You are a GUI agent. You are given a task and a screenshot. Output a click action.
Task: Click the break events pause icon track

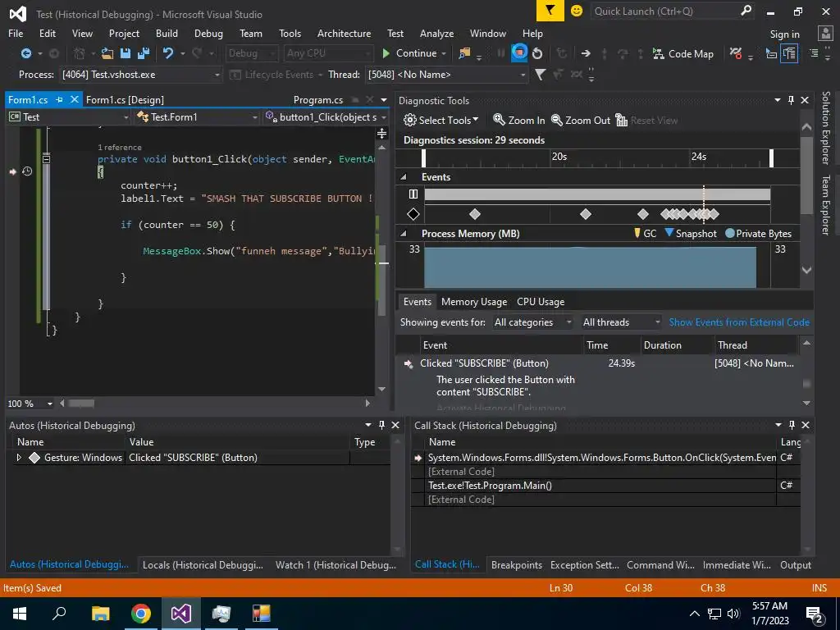[x=413, y=194]
